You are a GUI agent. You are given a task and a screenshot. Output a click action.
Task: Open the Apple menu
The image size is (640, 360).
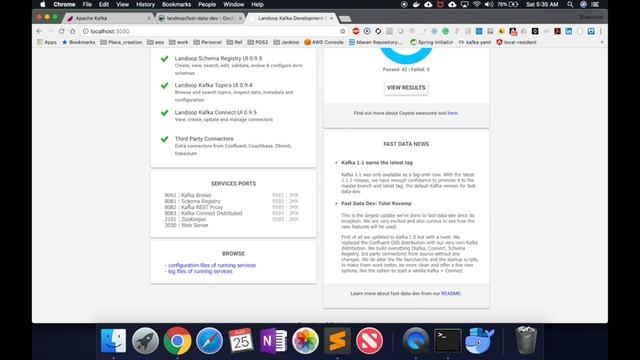coord(43,4)
